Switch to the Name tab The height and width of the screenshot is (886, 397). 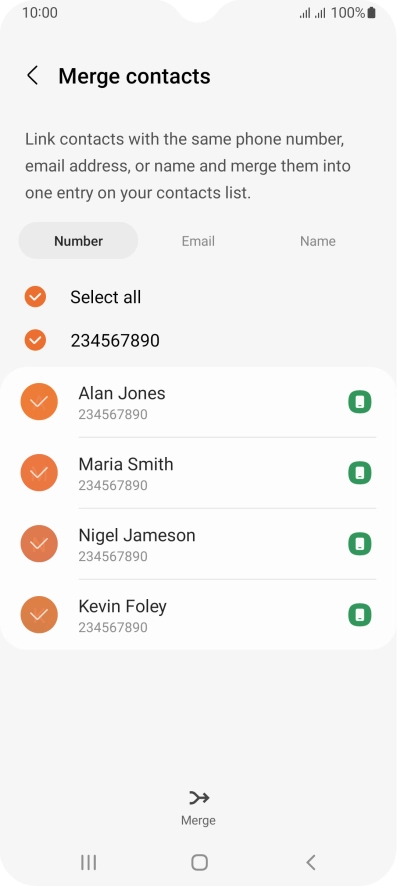318,241
